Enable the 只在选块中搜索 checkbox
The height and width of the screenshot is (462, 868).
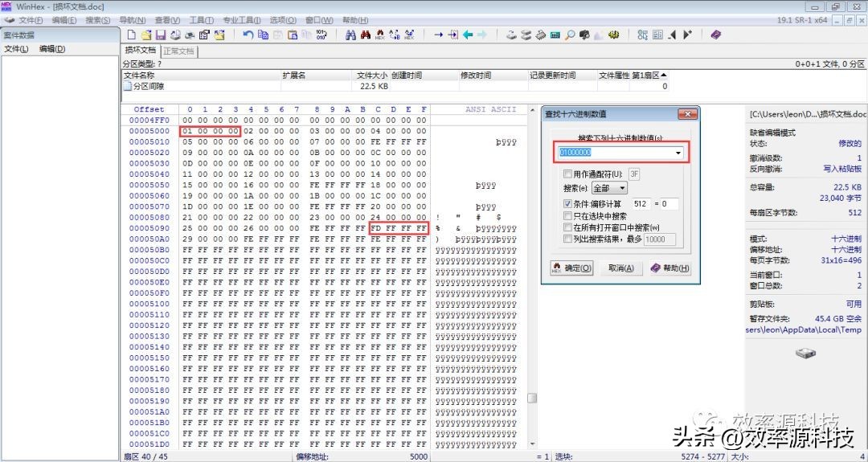tap(567, 216)
